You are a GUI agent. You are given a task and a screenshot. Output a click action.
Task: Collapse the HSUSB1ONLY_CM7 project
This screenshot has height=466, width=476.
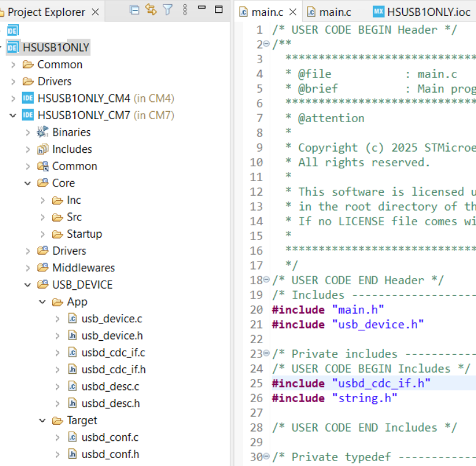point(13,115)
